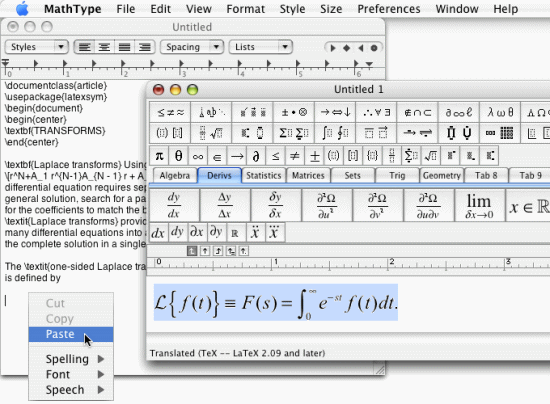This screenshot has height=404, width=550.
Task: Select the second tab-stop type button
Action: click(205, 251)
